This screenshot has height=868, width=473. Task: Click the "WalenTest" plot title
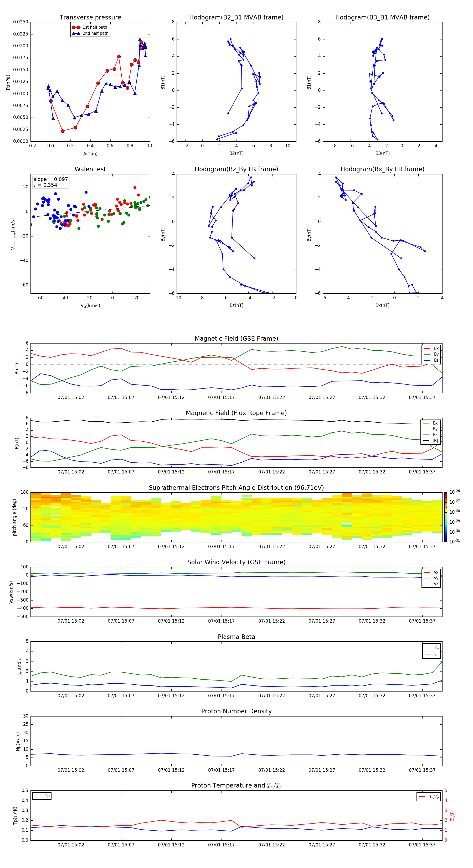point(90,169)
